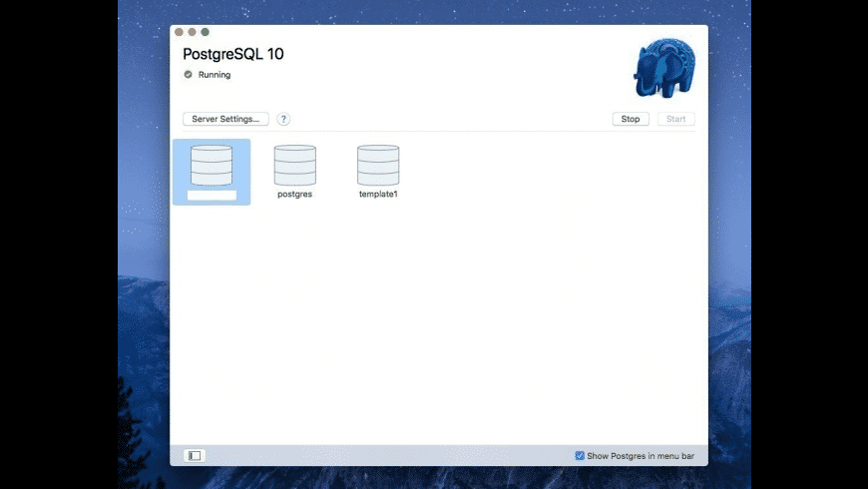Open the Server Settings dialog
Image resolution: width=868 pixels, height=489 pixels.
225,119
